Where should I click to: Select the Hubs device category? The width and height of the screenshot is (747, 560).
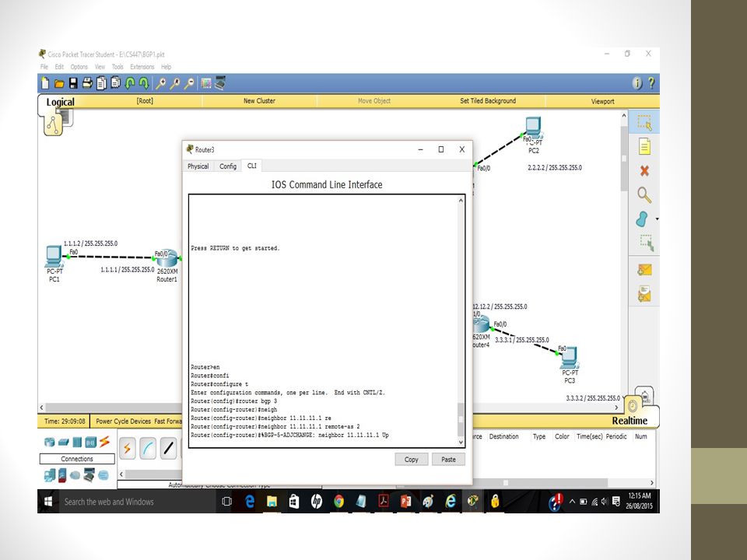coord(77,443)
